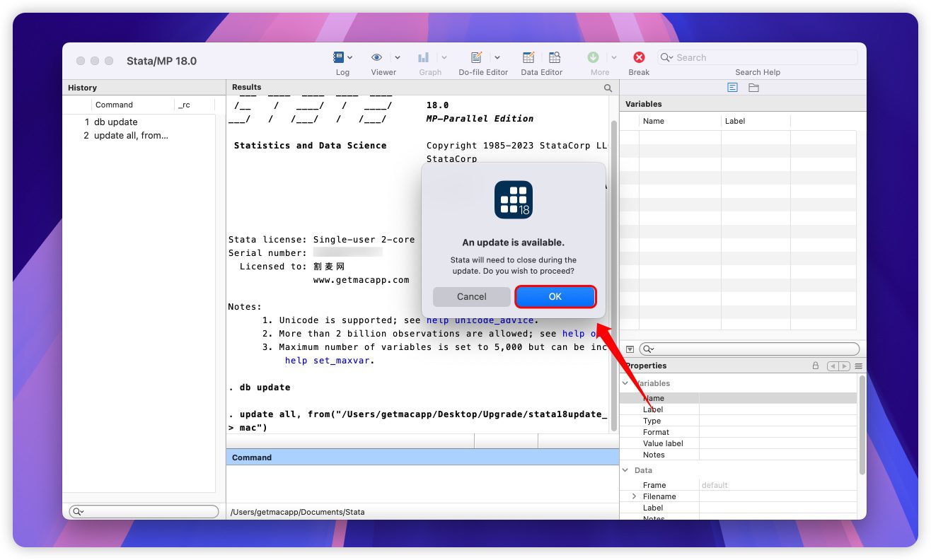
Task: Toggle the Variables filter icon
Action: (x=630, y=349)
